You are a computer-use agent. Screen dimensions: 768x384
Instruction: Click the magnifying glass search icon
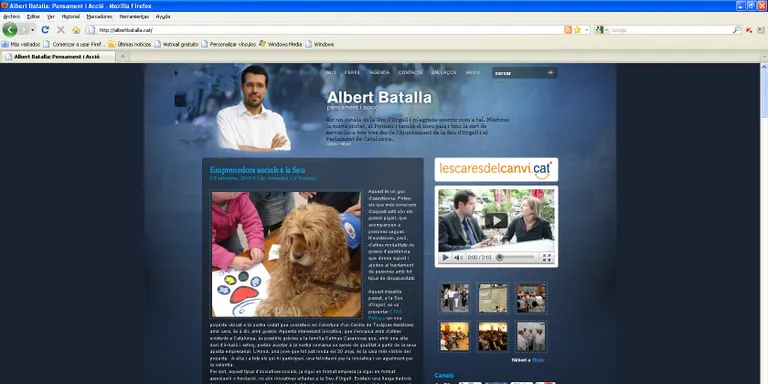(x=736, y=30)
